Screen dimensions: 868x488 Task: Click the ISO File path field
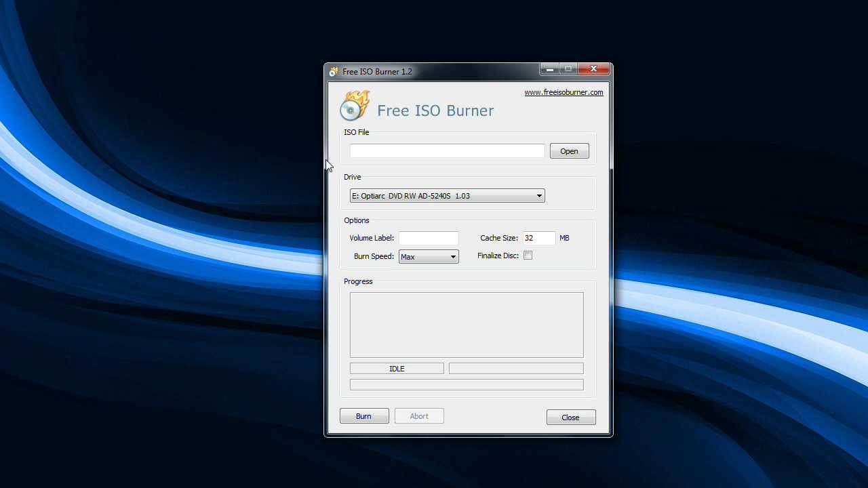pos(447,151)
